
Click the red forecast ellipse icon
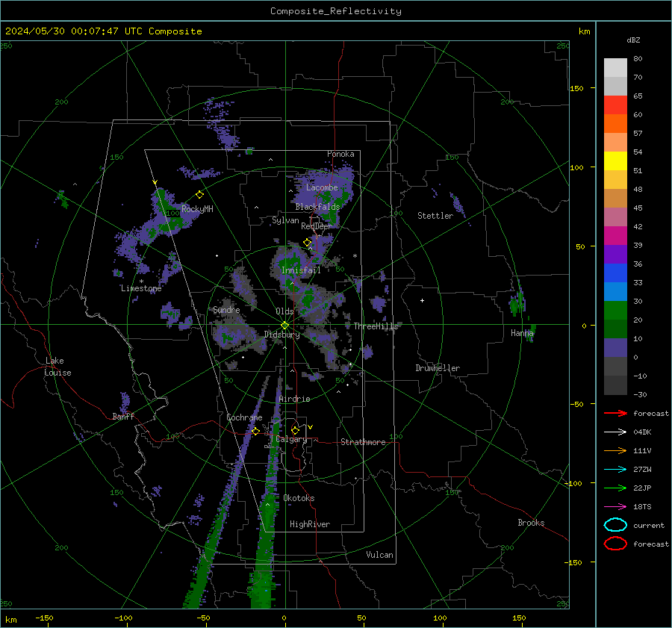pyautogui.click(x=615, y=544)
